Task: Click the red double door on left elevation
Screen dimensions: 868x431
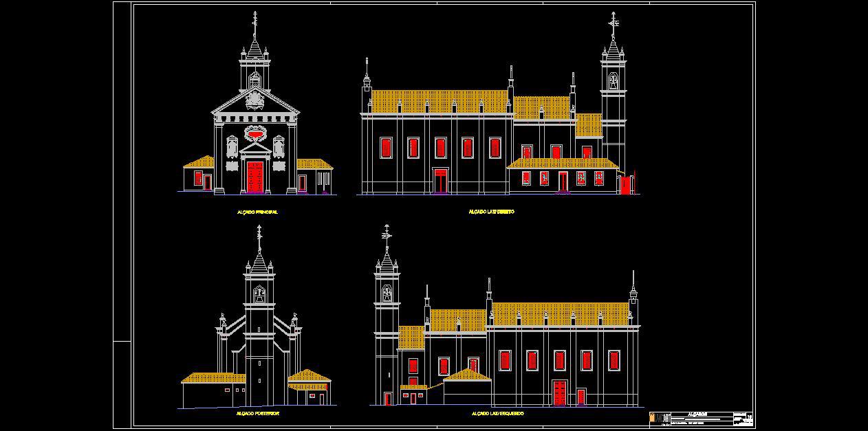Action: coord(560,393)
